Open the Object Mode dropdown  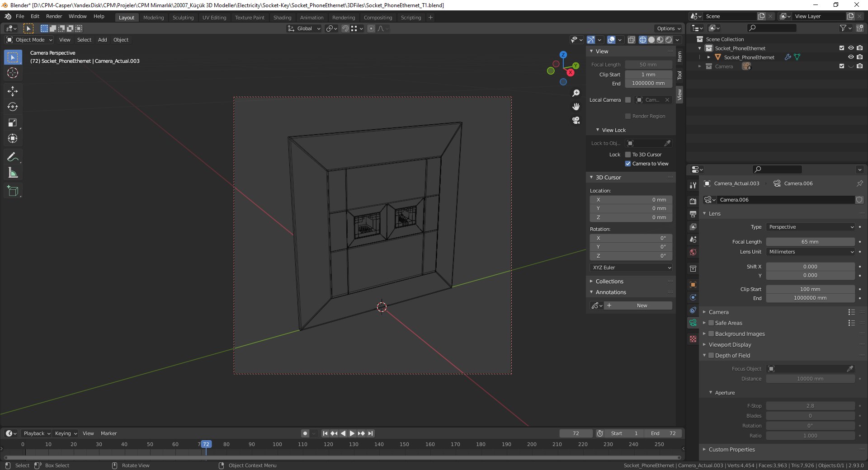click(29, 40)
